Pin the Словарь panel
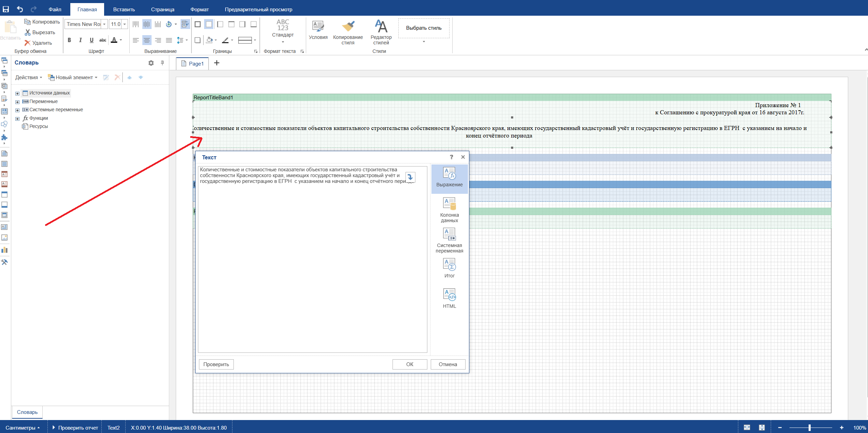 162,63
